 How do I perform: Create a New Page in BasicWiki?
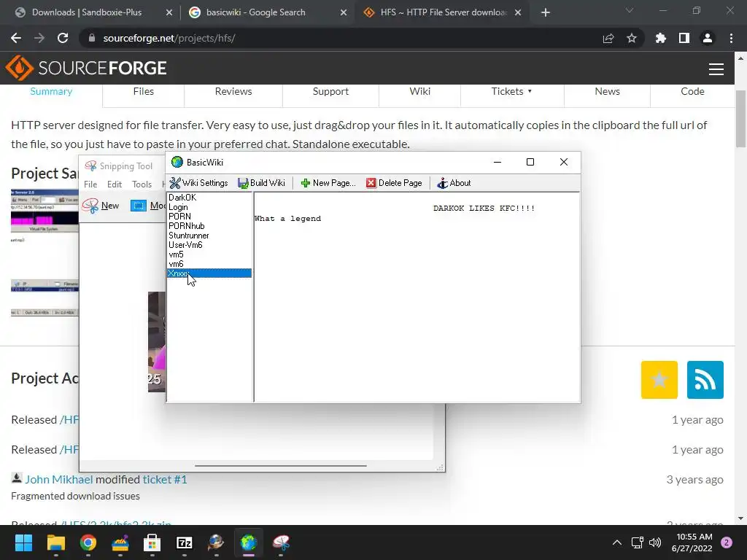pos(328,183)
